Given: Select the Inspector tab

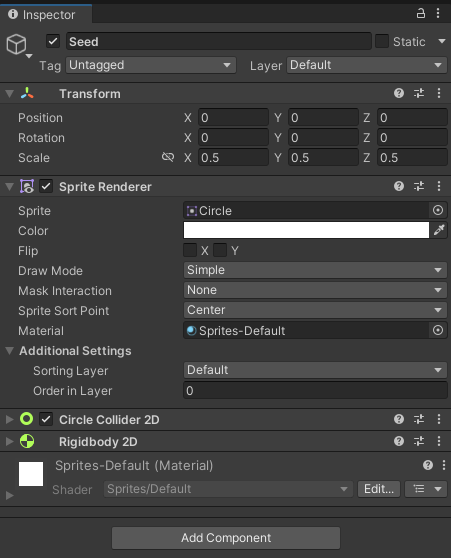Looking at the screenshot, I should [46, 15].
